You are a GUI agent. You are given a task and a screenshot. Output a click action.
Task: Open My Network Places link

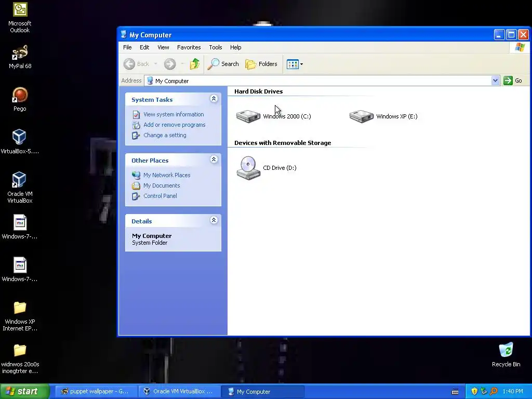167,175
